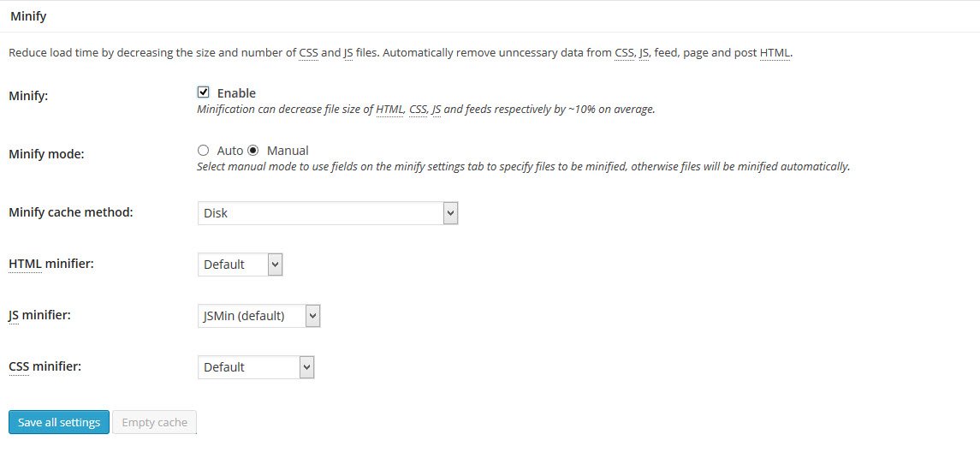The height and width of the screenshot is (458, 980).
Task: Select the Manual minify mode radio button
Action: 253,151
